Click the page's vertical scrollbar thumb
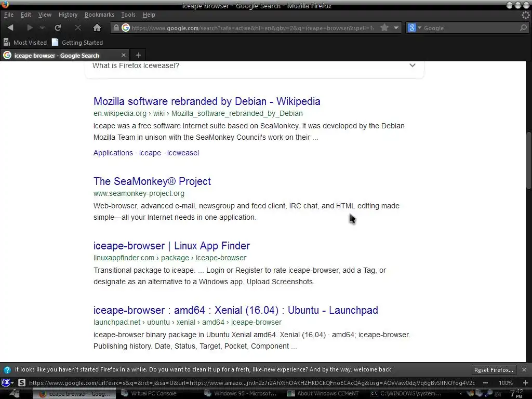Viewport: 532px width, 399px height. [x=528, y=161]
